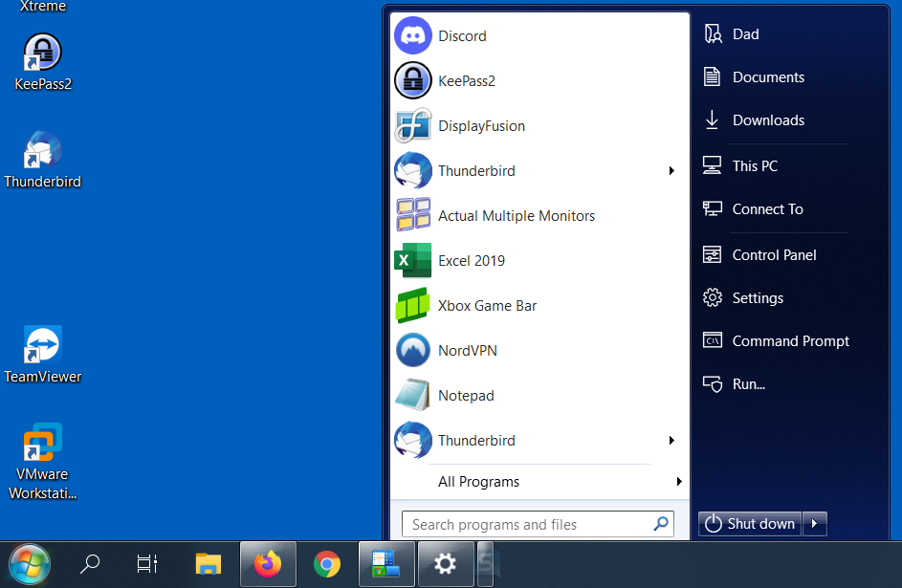Click the Actual Multiple Monitors icon

[x=413, y=215]
